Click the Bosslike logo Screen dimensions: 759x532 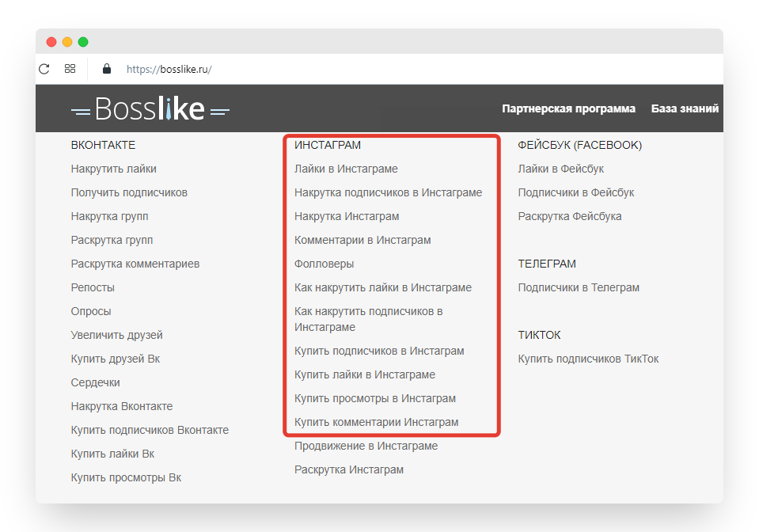click(150, 108)
